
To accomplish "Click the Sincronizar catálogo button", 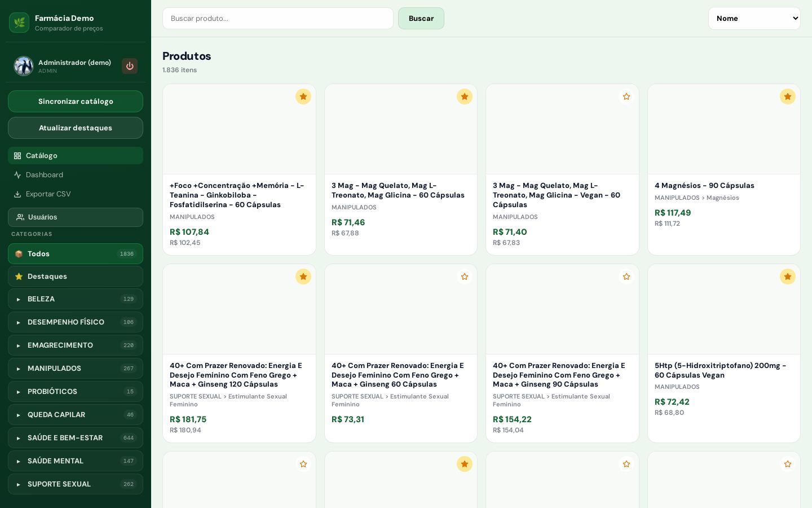I will 76,102.
